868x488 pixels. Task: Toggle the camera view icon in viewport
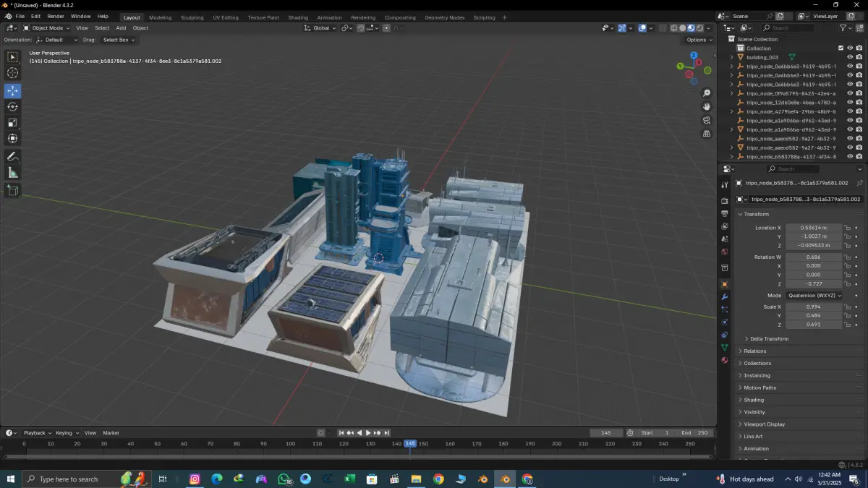707,120
